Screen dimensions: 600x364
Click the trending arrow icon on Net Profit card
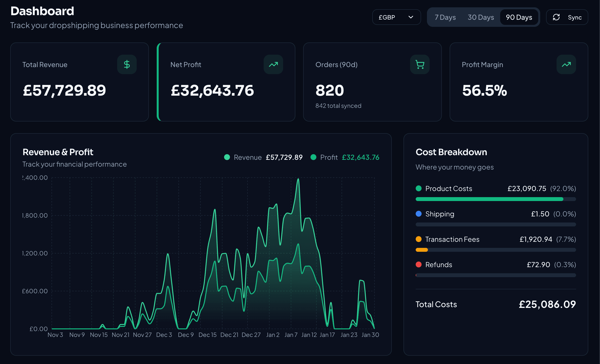coord(273,64)
